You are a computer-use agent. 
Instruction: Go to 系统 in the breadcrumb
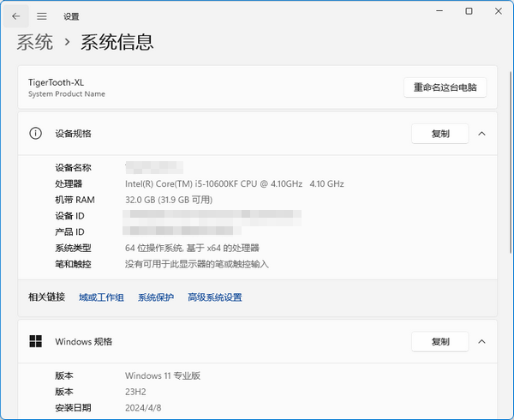[34, 42]
